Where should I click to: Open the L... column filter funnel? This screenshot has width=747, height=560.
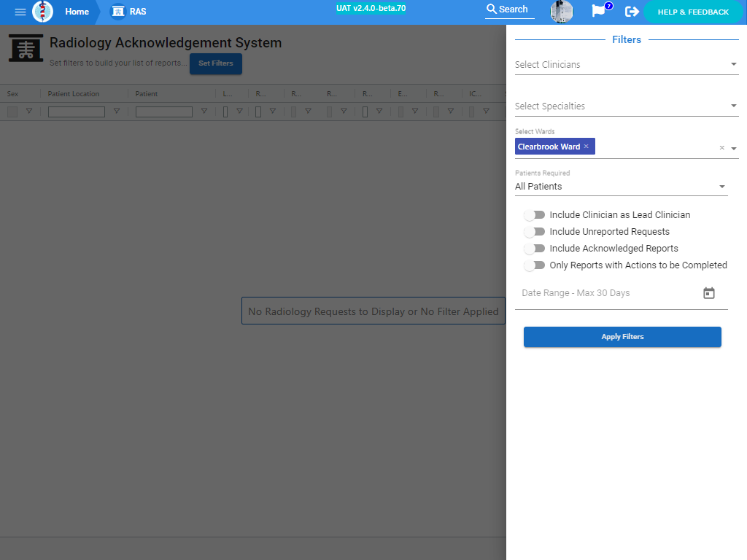point(239,111)
